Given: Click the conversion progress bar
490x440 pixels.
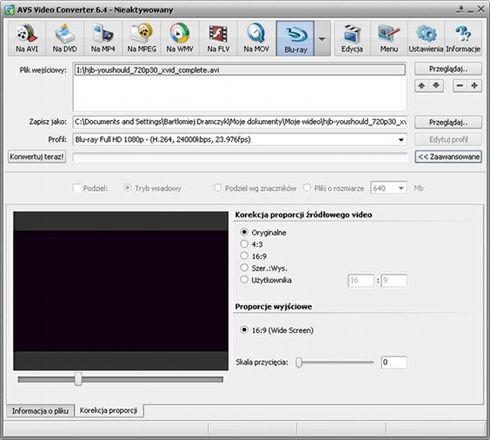Looking at the screenshot, I should [240, 157].
